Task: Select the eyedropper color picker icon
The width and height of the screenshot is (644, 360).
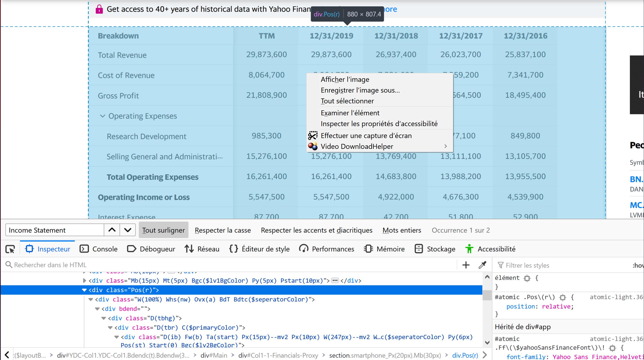Action: point(483,265)
